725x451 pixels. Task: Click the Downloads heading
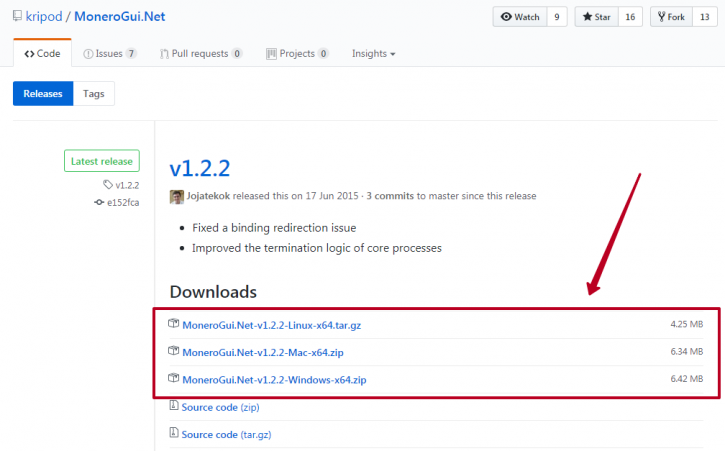click(x=213, y=292)
